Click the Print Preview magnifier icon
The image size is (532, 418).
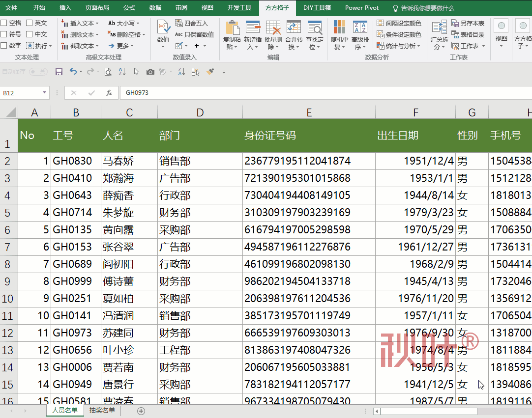click(108, 72)
